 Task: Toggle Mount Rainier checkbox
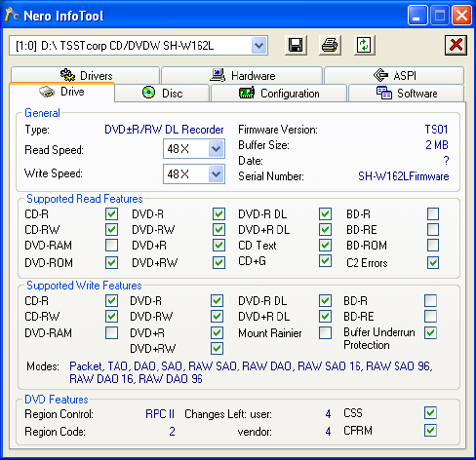pos(325,333)
